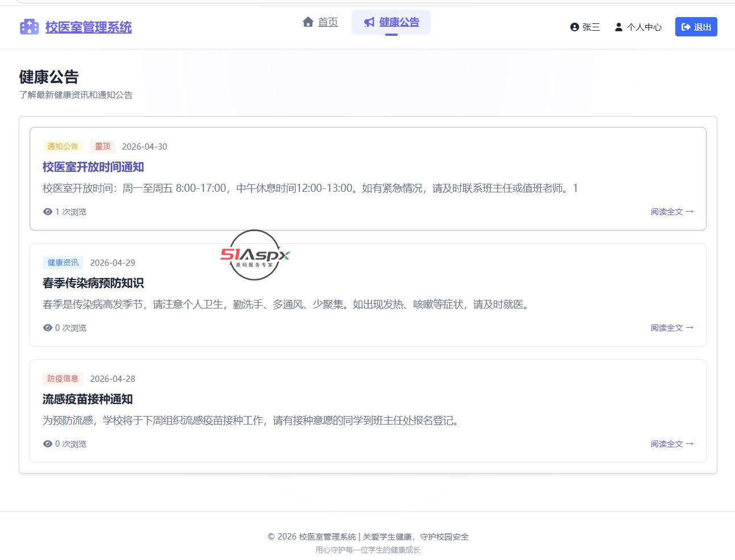Select the 健康公告 tab

[x=391, y=22]
